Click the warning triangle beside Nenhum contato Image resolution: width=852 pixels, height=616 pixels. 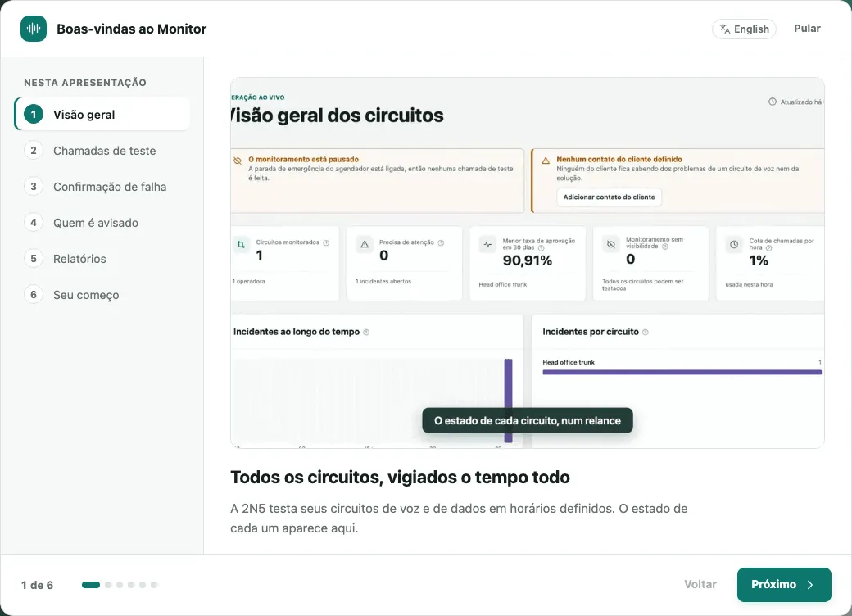[x=546, y=161]
